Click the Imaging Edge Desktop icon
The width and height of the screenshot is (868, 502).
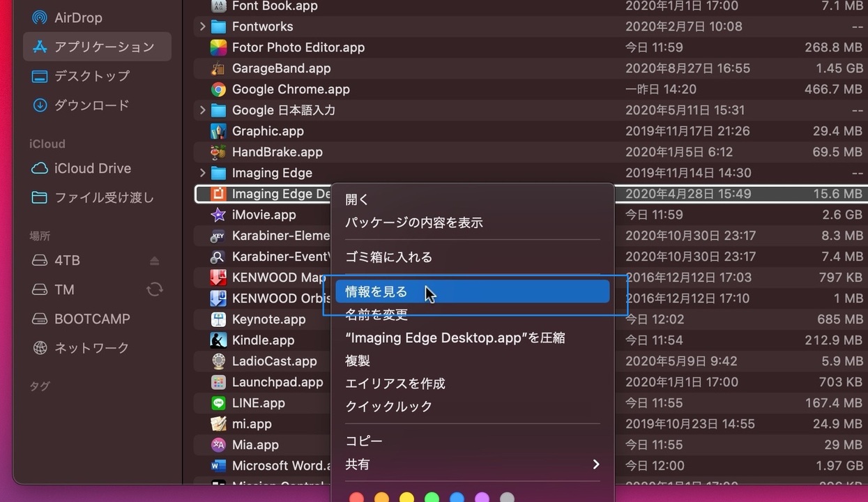[219, 194]
